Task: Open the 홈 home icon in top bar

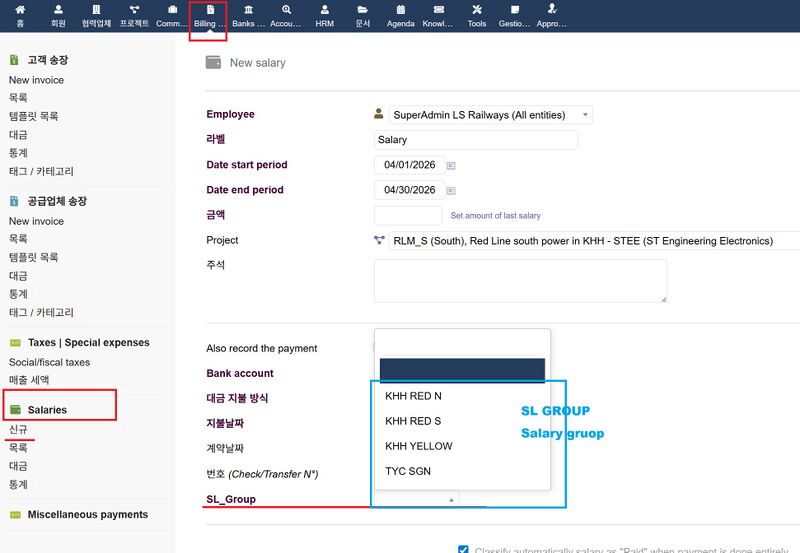Action: tap(20, 10)
